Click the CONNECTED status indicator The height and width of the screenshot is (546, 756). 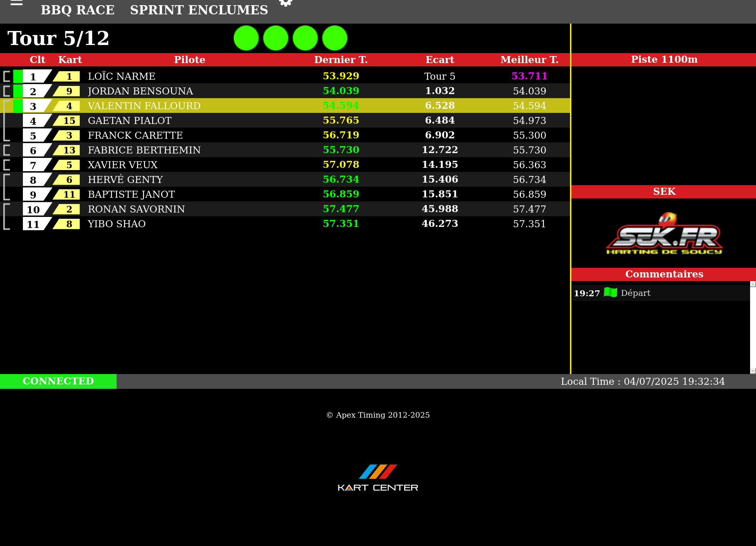click(x=58, y=381)
